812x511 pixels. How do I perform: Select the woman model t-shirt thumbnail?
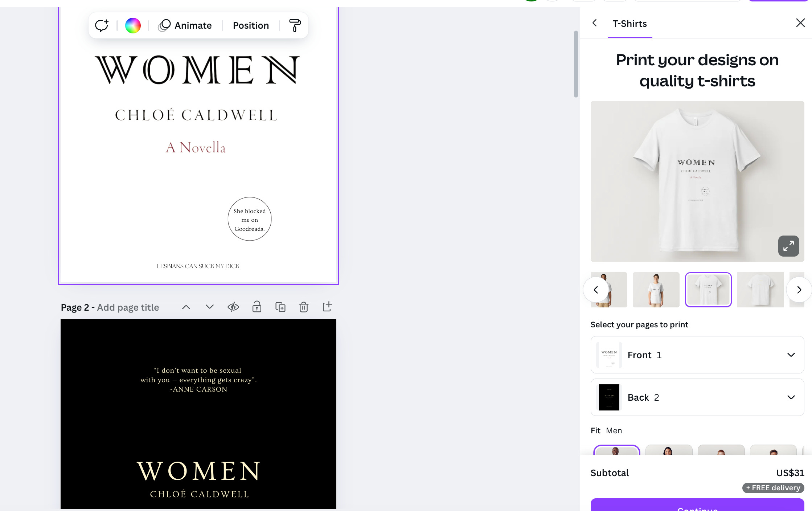click(656, 290)
